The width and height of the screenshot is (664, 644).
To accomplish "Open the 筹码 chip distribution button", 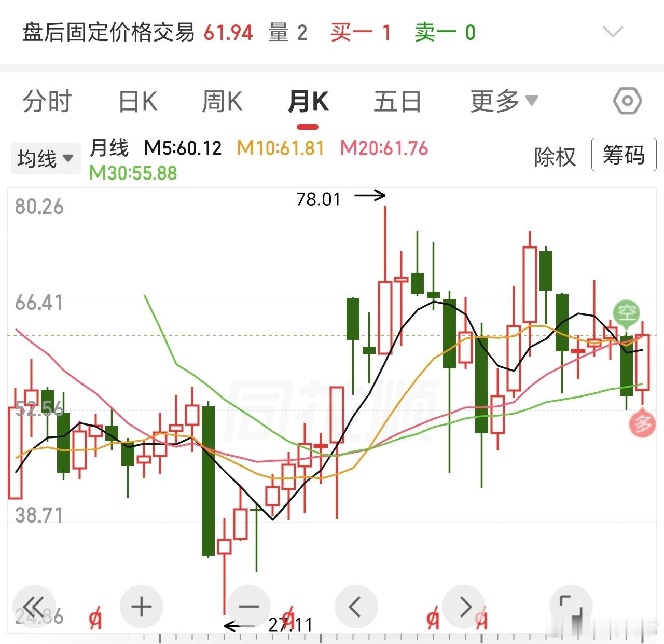I will (624, 154).
